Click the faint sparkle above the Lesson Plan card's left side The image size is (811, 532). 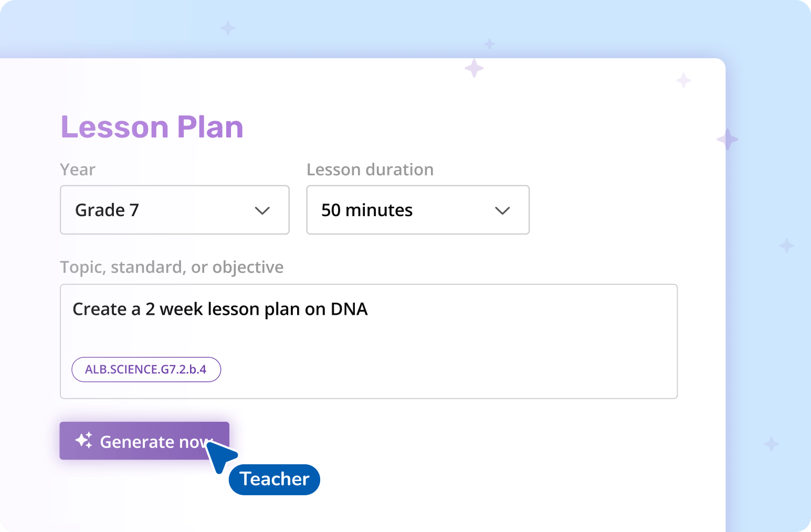point(228,28)
